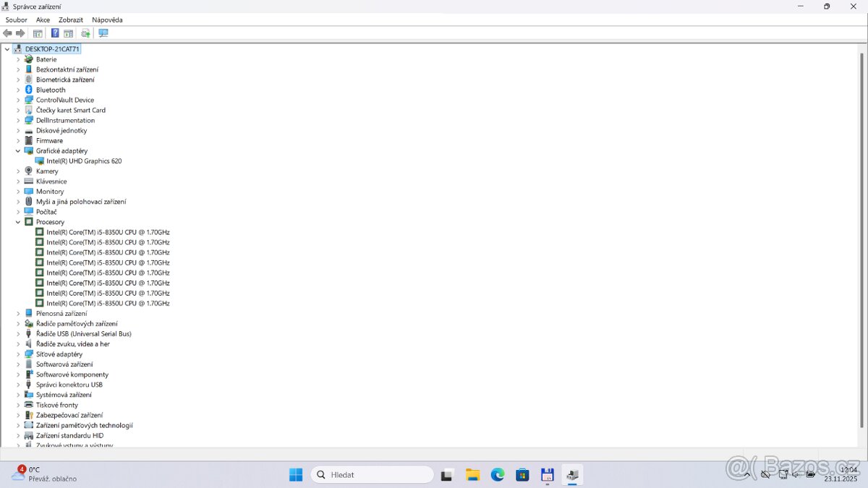868x488 pixels.
Task: Select the Tiskové fronty printer icon
Action: (x=29, y=405)
